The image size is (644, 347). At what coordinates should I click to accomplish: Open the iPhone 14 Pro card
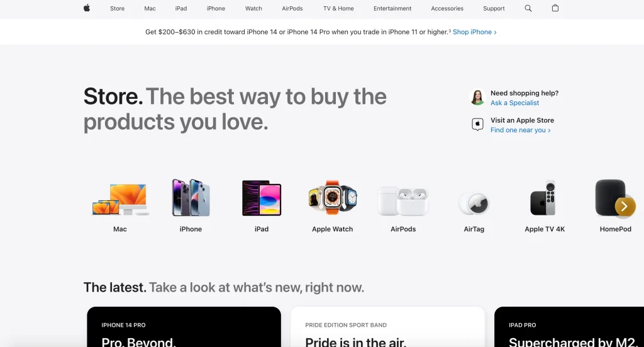[x=184, y=327]
